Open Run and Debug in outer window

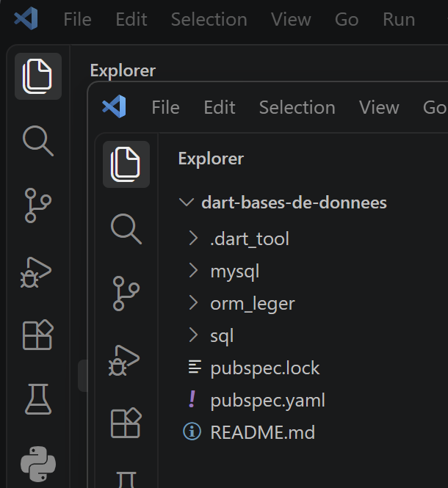(x=36, y=272)
